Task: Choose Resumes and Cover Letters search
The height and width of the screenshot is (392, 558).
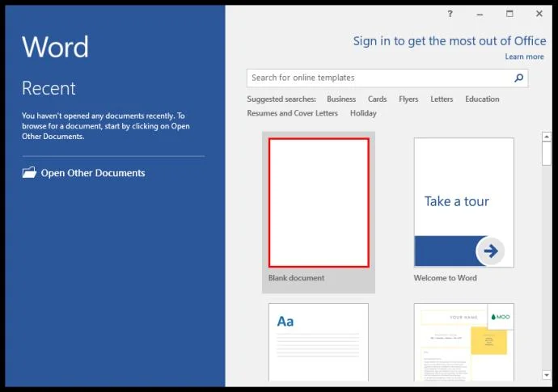Action: point(292,113)
